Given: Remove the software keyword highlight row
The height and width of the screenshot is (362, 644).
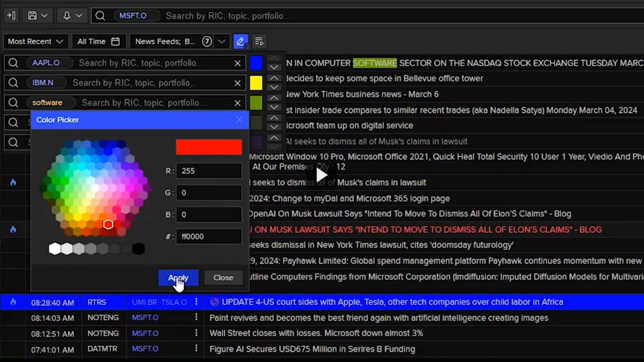Looking at the screenshot, I should coord(237,103).
